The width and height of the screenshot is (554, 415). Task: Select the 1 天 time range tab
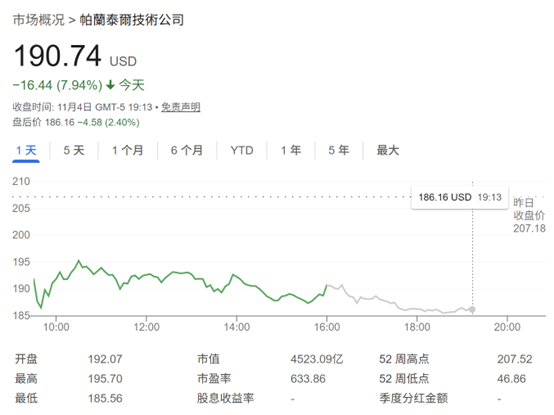[26, 150]
